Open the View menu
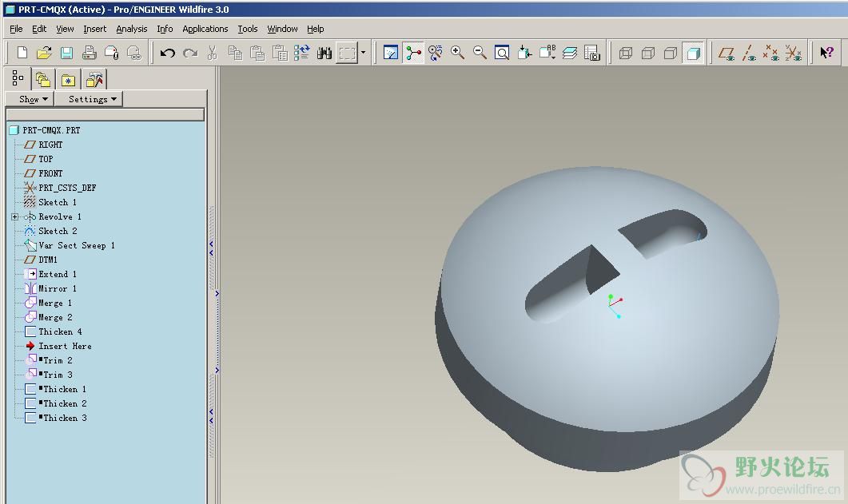Image resolution: width=848 pixels, height=504 pixels. pos(65,30)
